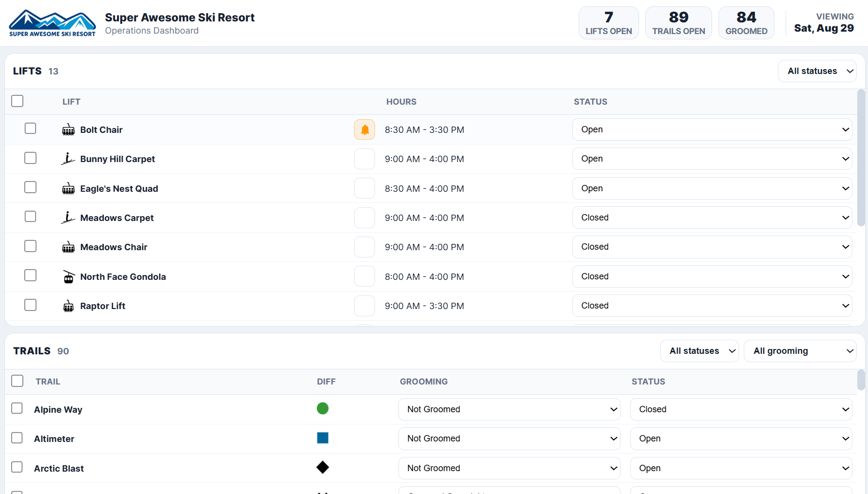Select the Meadows Carpet checkbox

[31, 216]
